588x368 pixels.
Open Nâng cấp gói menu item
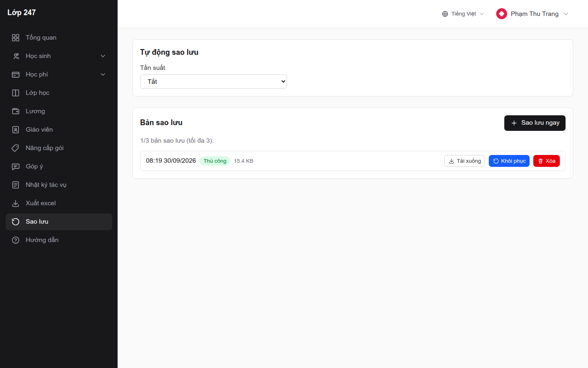pos(59,148)
